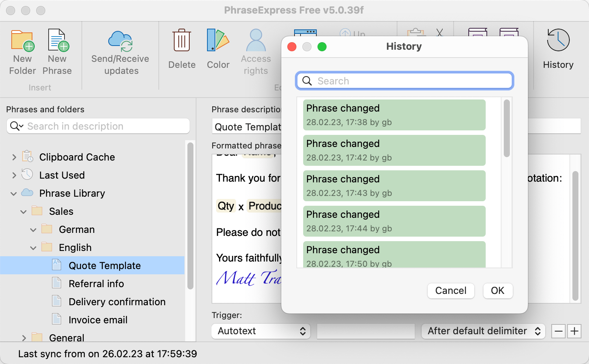589x364 pixels.
Task: Click the formatted phrase editor scrollbar
Action: click(x=575, y=236)
